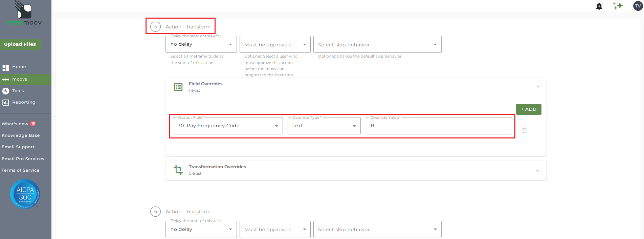The height and width of the screenshot is (239, 644).
Task: Open step 5 Select skip behavior dropdown
Action: [x=377, y=45]
